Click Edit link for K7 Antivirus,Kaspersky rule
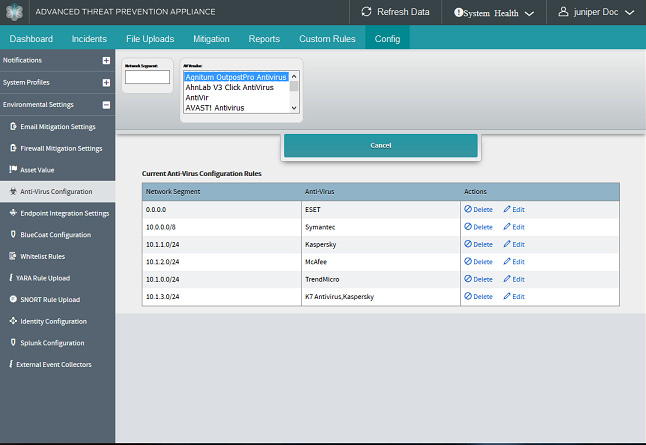This screenshot has width=646, height=445. coord(518,297)
